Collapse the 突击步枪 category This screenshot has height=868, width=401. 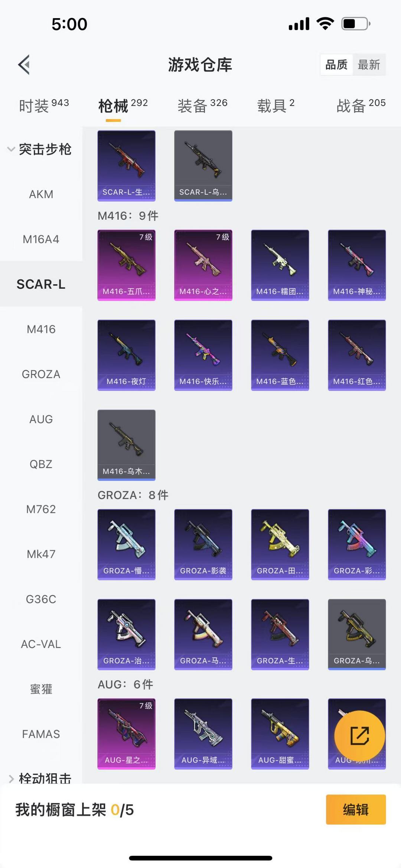(40, 149)
